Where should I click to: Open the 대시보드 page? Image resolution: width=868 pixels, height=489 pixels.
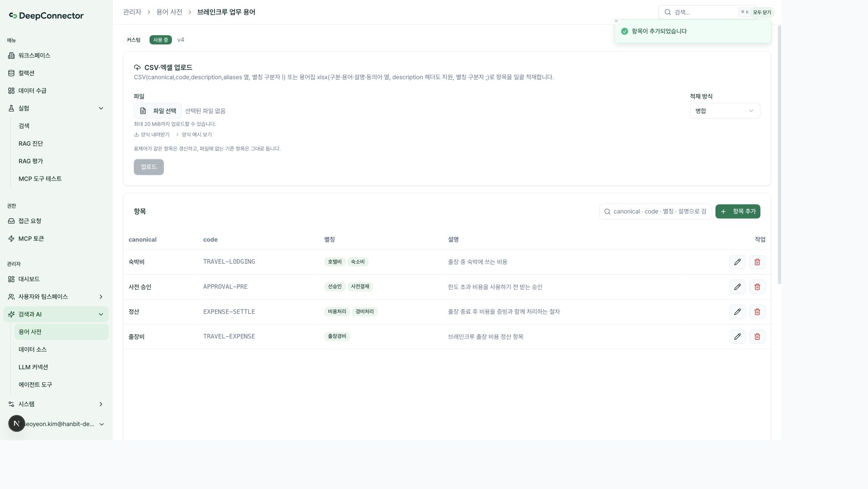[x=56, y=279]
